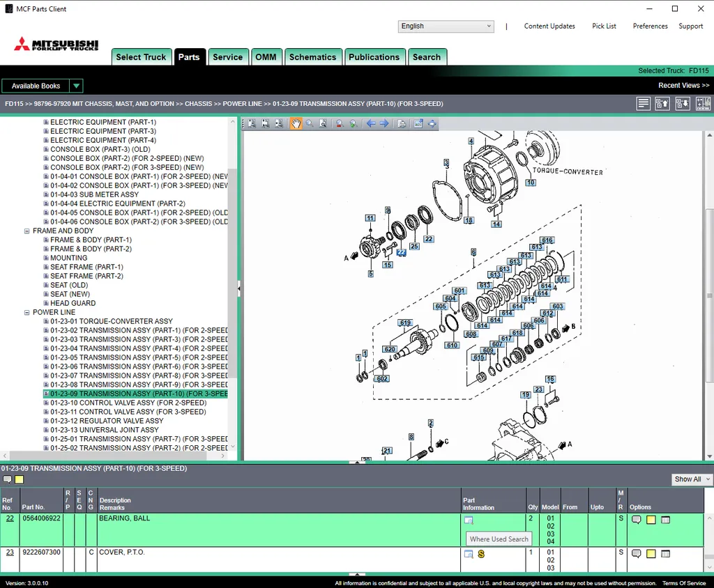Screen dimensions: 714x588
Task: Click the last layout icon in breadcrumb bar
Action: point(703,104)
